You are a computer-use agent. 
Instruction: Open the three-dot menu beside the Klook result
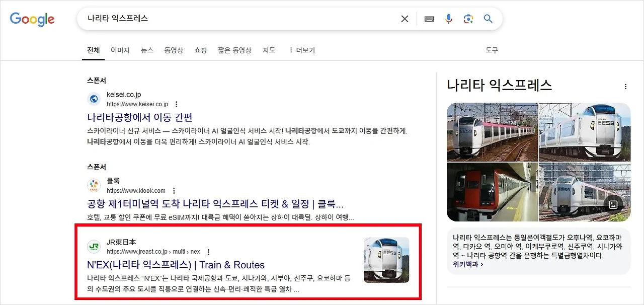(x=173, y=191)
